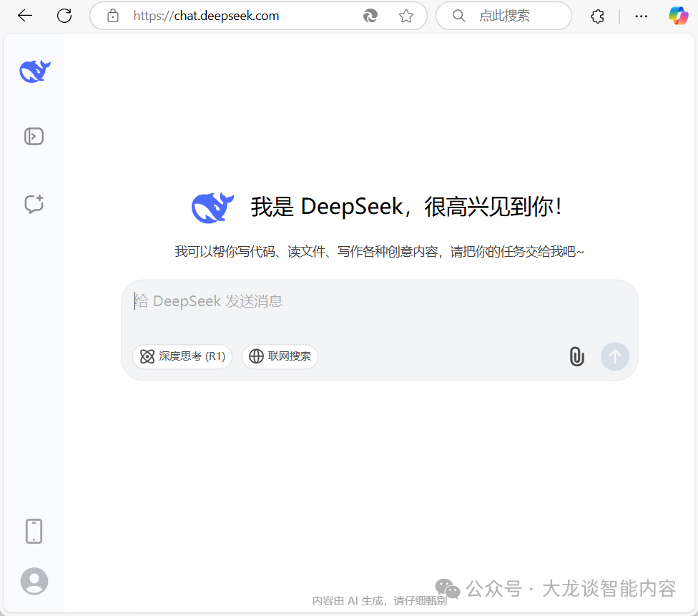Screen dimensions: 698x616
Task: Click the DeepSeek whale logo in the sidebar
Action: point(35,72)
